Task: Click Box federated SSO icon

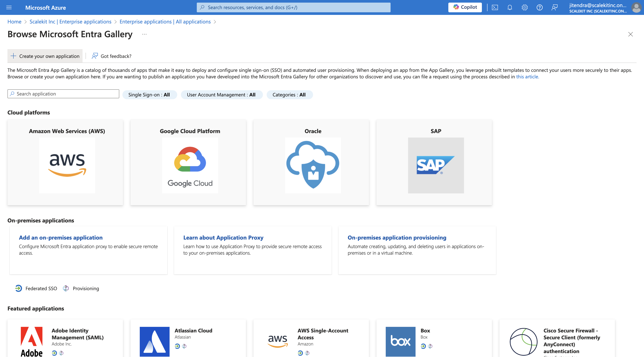Action: tap(423, 346)
